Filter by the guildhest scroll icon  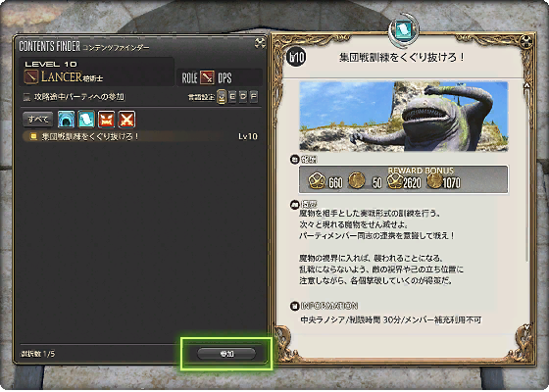click(x=86, y=120)
